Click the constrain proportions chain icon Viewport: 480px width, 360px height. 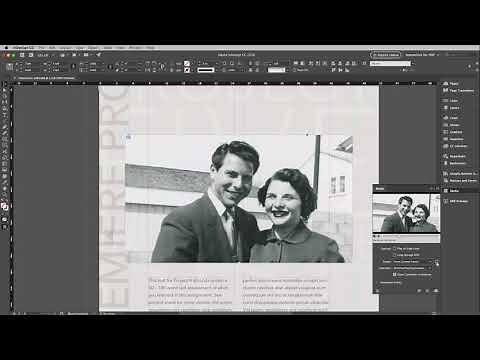point(73,66)
